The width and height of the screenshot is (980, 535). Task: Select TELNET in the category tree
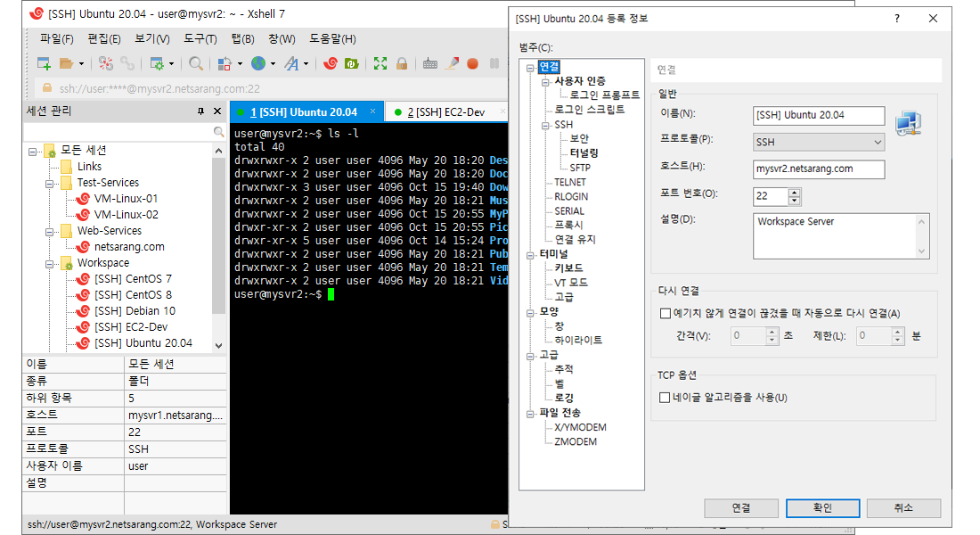[570, 182]
